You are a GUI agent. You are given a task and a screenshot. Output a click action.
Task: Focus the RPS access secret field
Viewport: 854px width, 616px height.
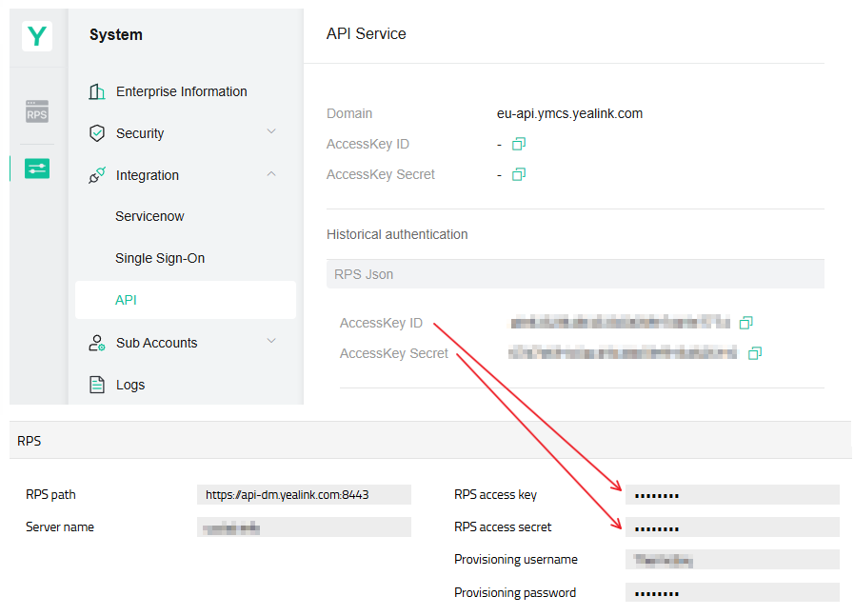[x=732, y=527]
